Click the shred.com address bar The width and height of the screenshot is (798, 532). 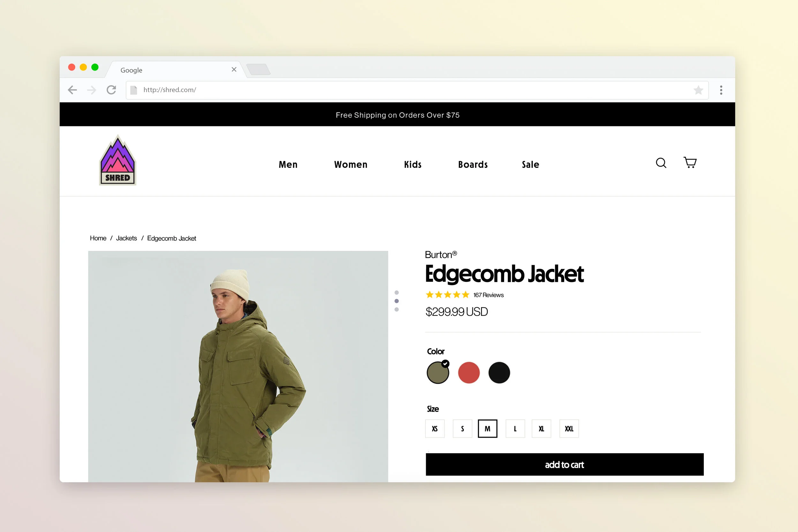pos(417,90)
